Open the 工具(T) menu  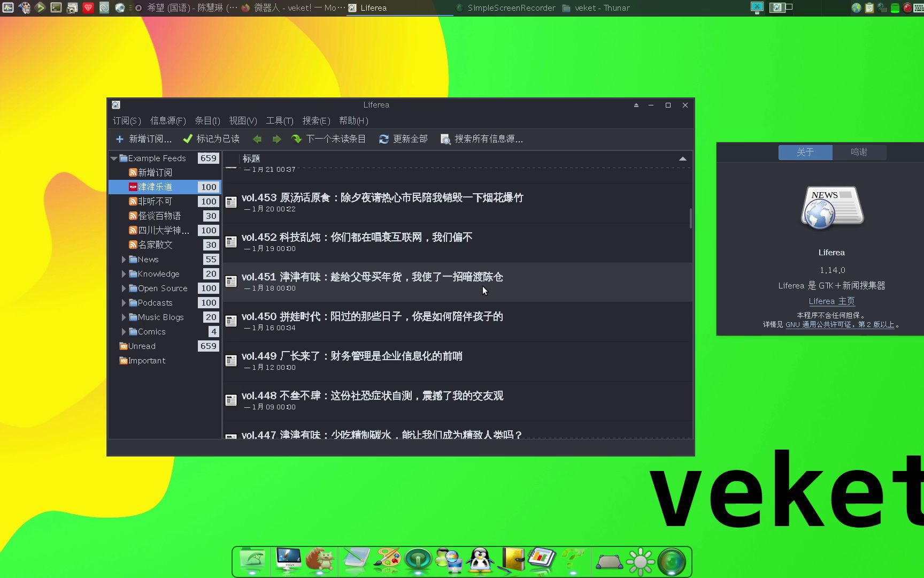(x=280, y=121)
